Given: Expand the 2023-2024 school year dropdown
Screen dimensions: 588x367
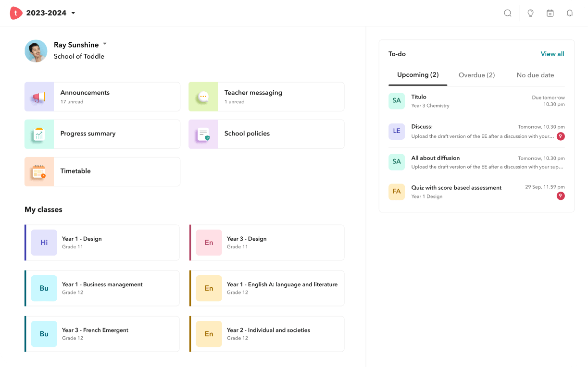Looking at the screenshot, I should [46, 13].
